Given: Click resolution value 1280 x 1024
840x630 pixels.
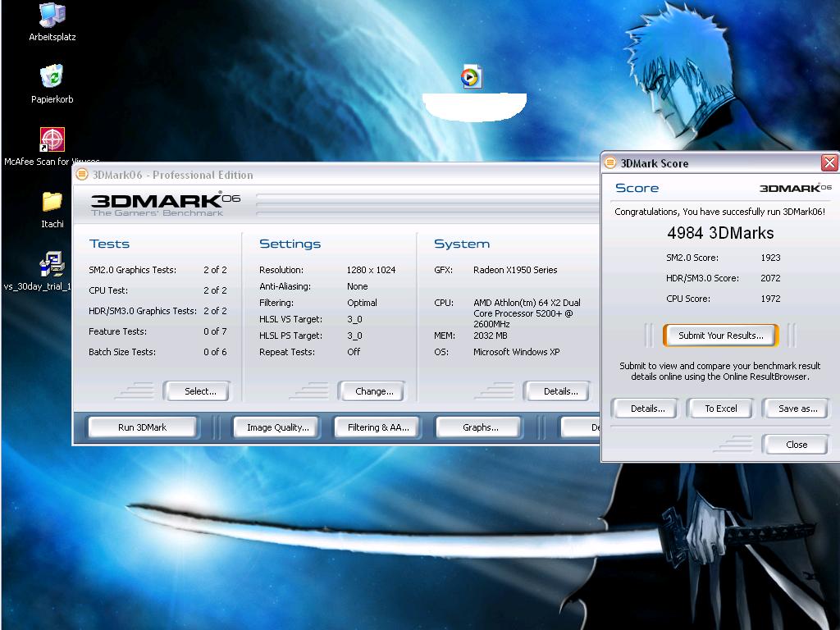Looking at the screenshot, I should point(371,270).
